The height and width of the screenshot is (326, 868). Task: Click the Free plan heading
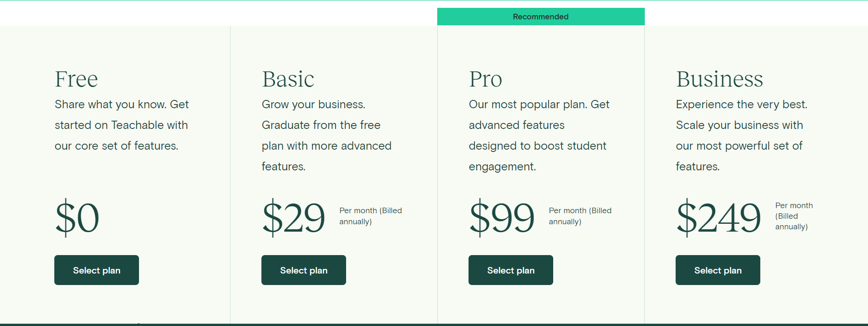click(x=76, y=79)
